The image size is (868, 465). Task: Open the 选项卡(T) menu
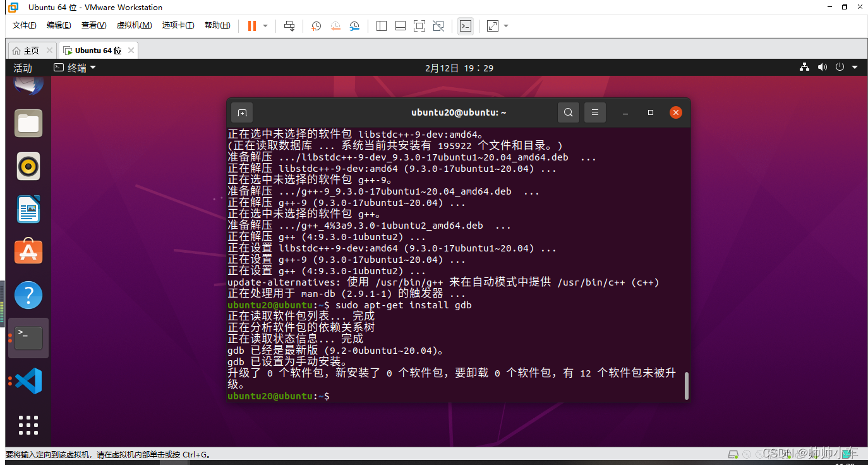click(178, 25)
